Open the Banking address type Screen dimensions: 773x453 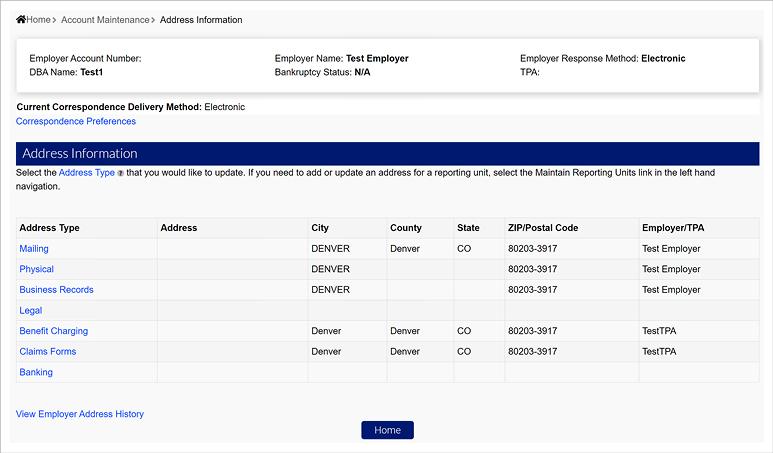pos(36,372)
